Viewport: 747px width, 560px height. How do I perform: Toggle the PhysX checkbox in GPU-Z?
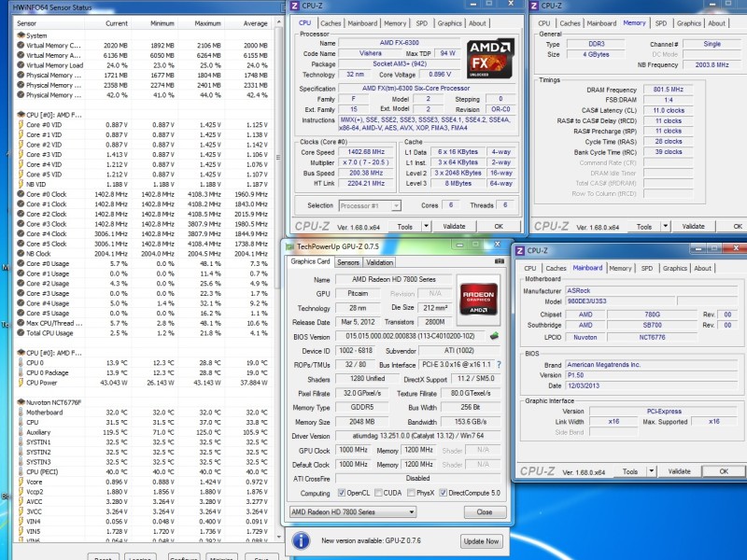click(411, 493)
